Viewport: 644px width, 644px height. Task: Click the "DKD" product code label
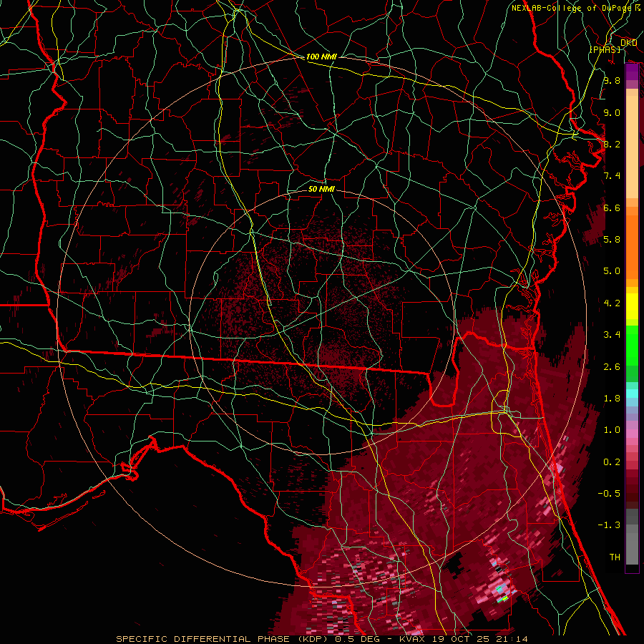point(629,43)
